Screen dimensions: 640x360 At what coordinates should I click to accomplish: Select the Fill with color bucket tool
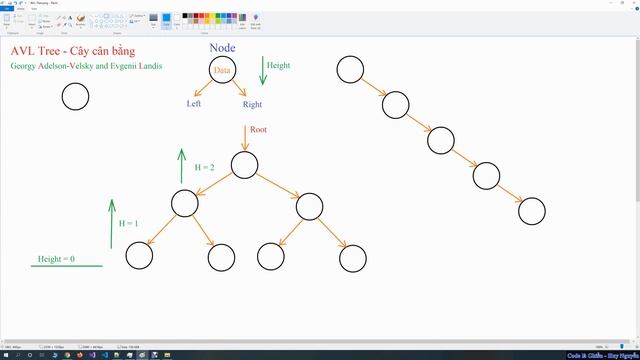(x=64, y=17)
